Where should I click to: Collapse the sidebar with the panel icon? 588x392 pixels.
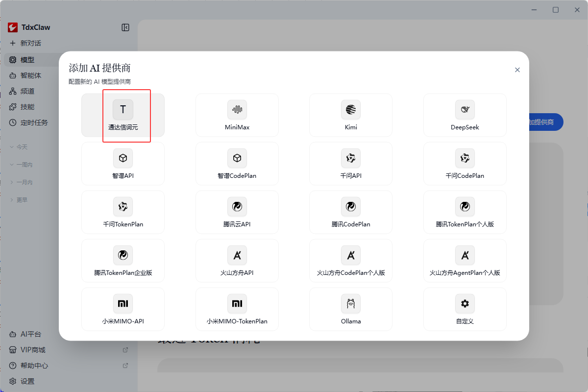125,27
